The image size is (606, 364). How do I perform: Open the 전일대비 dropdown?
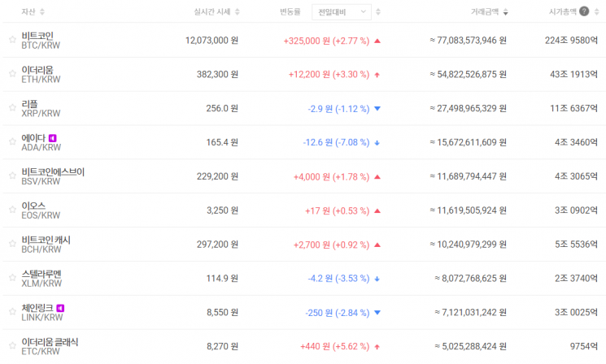click(342, 12)
